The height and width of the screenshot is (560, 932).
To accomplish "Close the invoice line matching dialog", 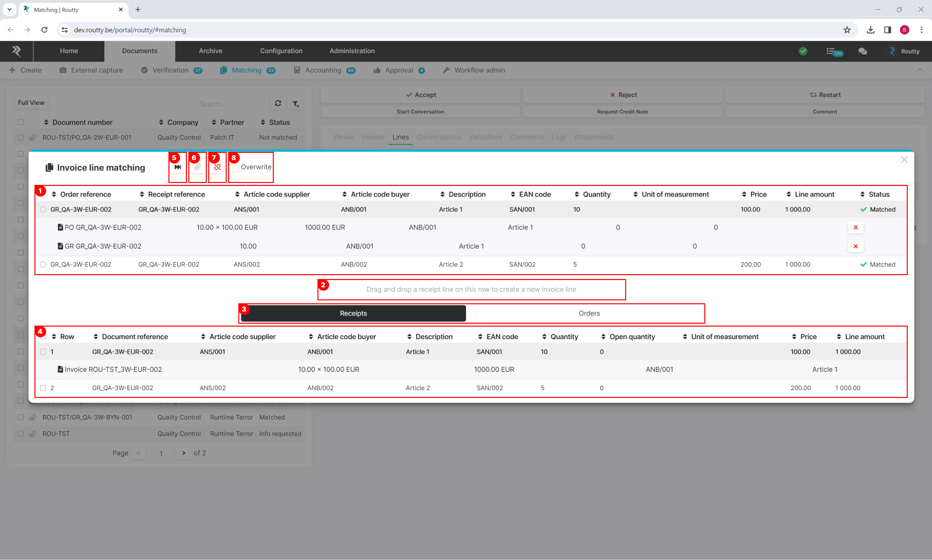I will coord(904,160).
